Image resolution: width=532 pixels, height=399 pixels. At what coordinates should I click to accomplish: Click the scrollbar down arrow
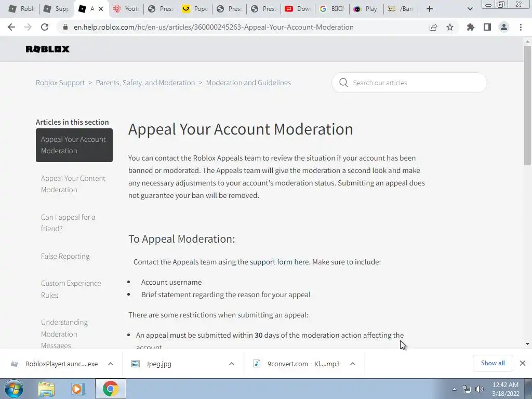(x=527, y=344)
